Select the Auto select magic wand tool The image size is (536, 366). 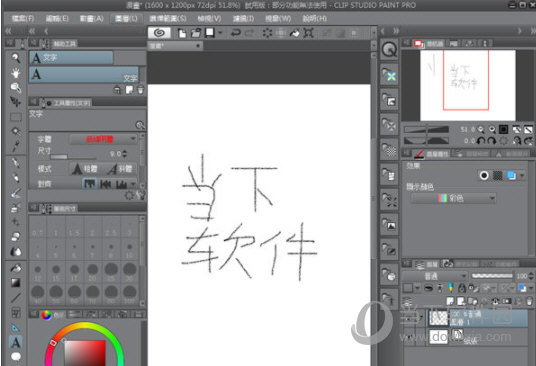(15, 132)
